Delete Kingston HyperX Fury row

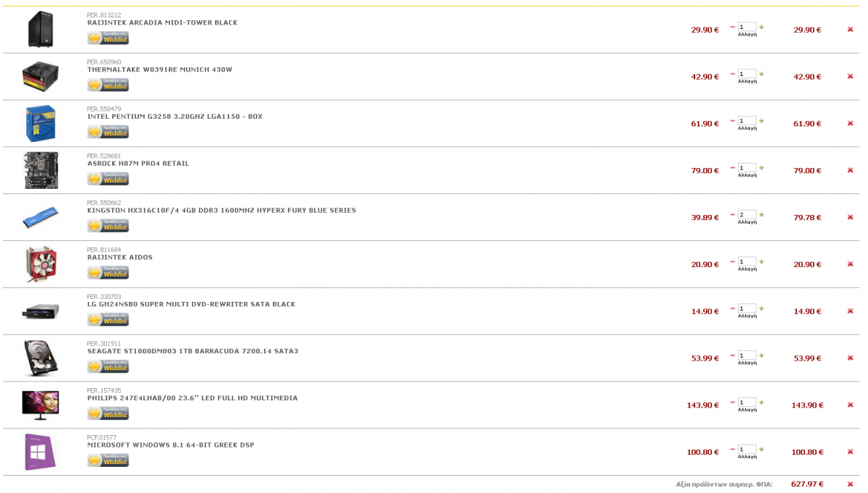[x=850, y=217]
